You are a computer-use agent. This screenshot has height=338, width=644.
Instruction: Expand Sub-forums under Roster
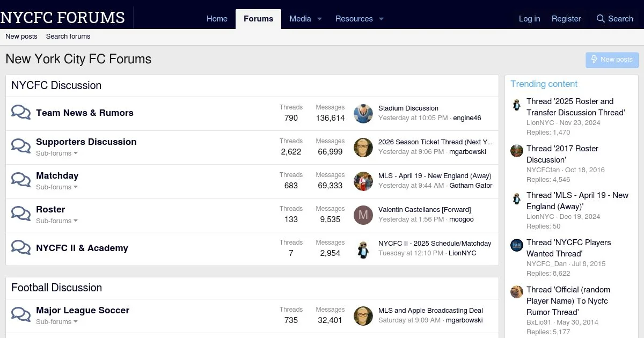[57, 221]
